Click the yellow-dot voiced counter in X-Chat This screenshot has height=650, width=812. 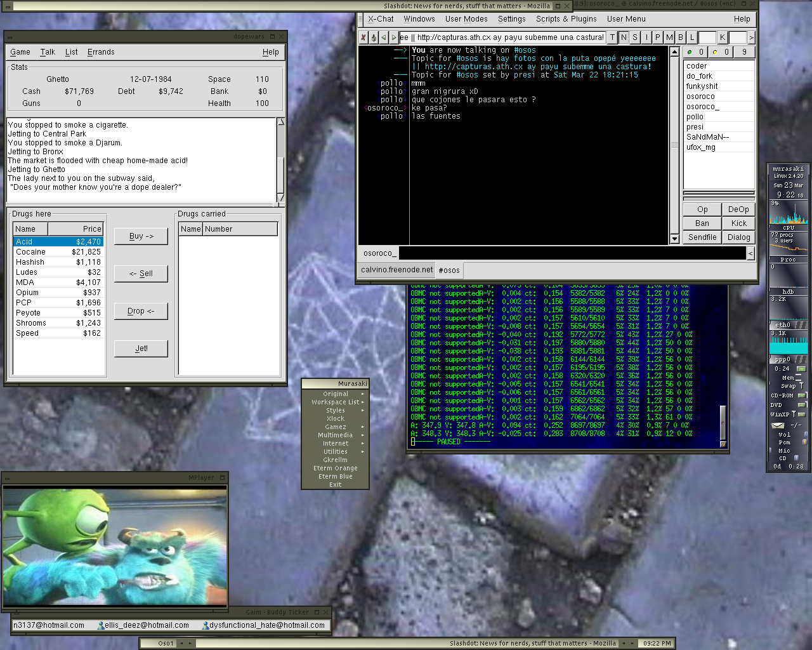coord(721,52)
